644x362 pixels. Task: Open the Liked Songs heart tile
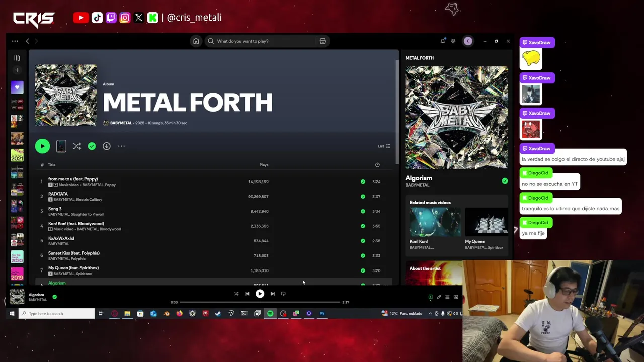(x=17, y=87)
